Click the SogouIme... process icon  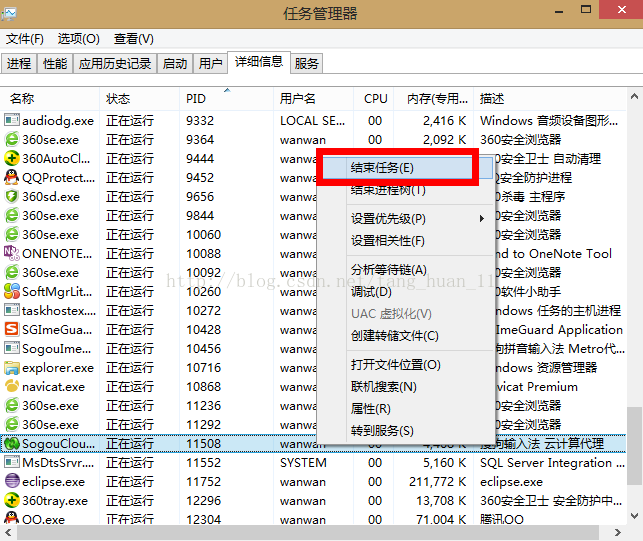click(11, 348)
